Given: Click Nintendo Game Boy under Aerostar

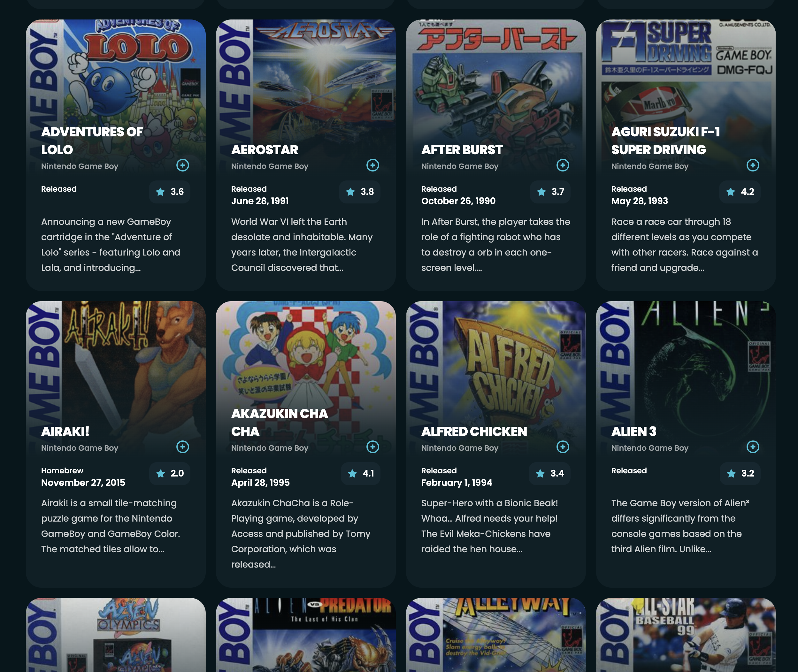Looking at the screenshot, I should (x=269, y=166).
